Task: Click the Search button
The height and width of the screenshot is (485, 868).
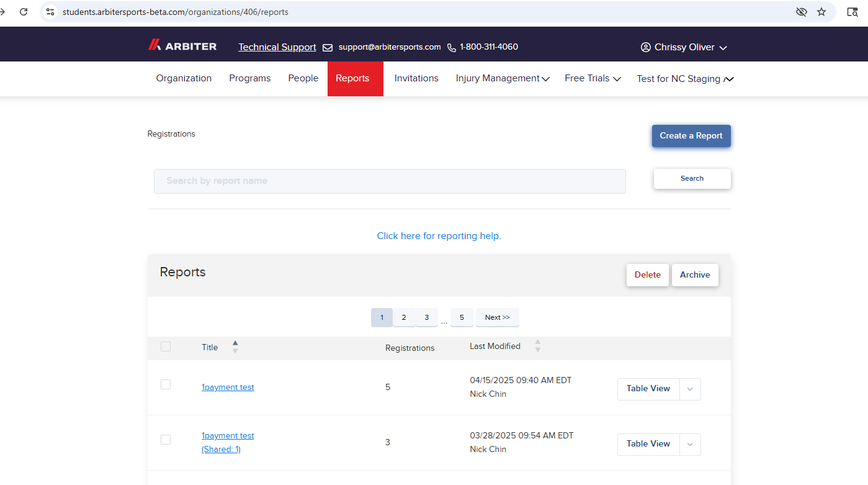Action: tap(692, 178)
